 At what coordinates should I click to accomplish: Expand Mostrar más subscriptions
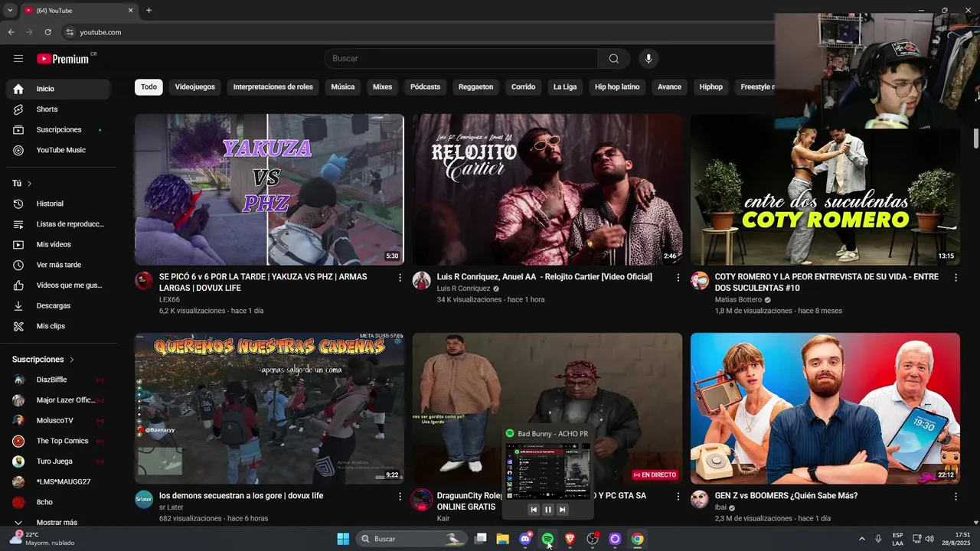(x=57, y=523)
